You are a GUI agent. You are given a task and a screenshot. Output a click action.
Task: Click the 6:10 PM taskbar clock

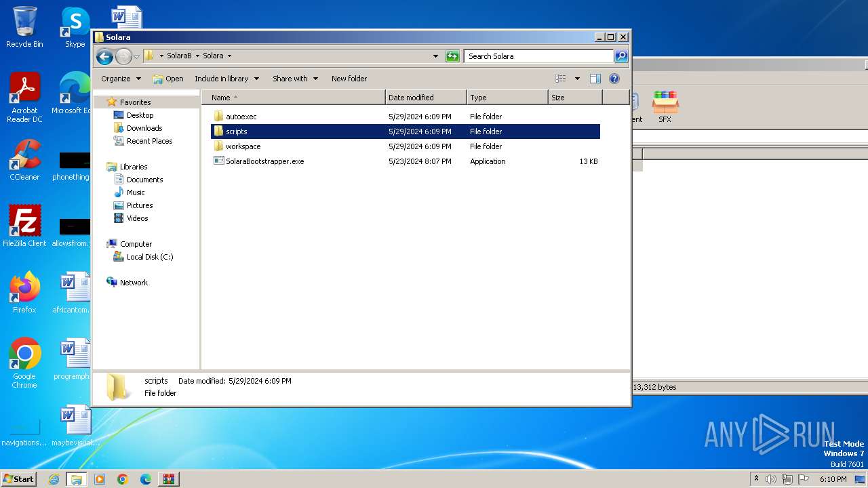coord(833,479)
